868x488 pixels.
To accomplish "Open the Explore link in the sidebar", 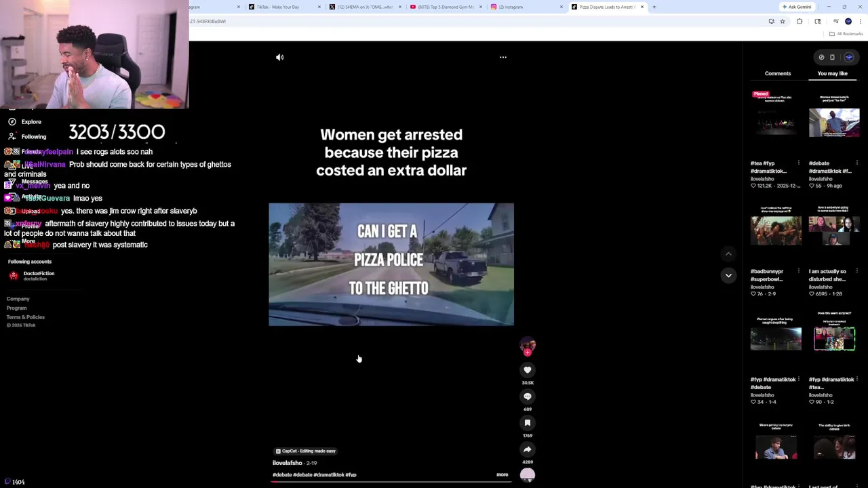I will [31, 122].
